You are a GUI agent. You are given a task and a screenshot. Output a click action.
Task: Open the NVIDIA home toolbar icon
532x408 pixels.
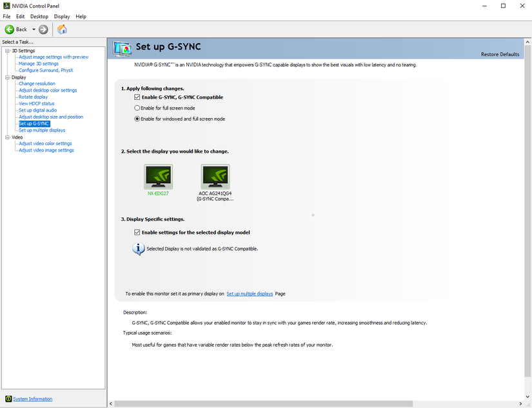click(62, 29)
